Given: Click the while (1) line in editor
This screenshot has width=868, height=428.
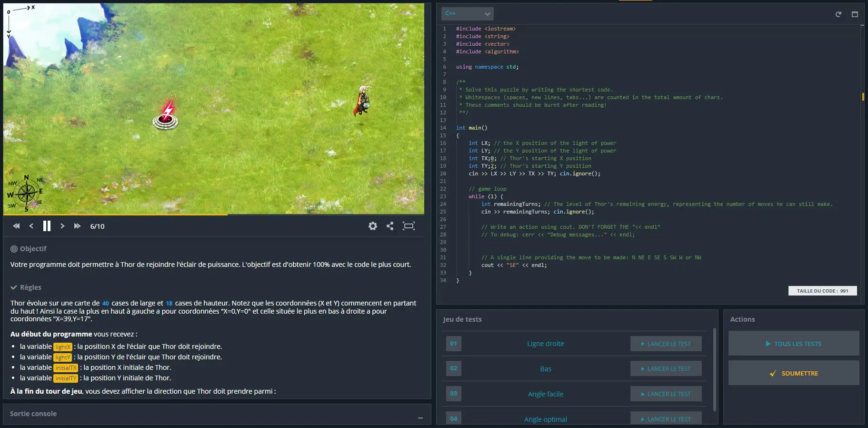Looking at the screenshot, I should pyautogui.click(x=486, y=196).
